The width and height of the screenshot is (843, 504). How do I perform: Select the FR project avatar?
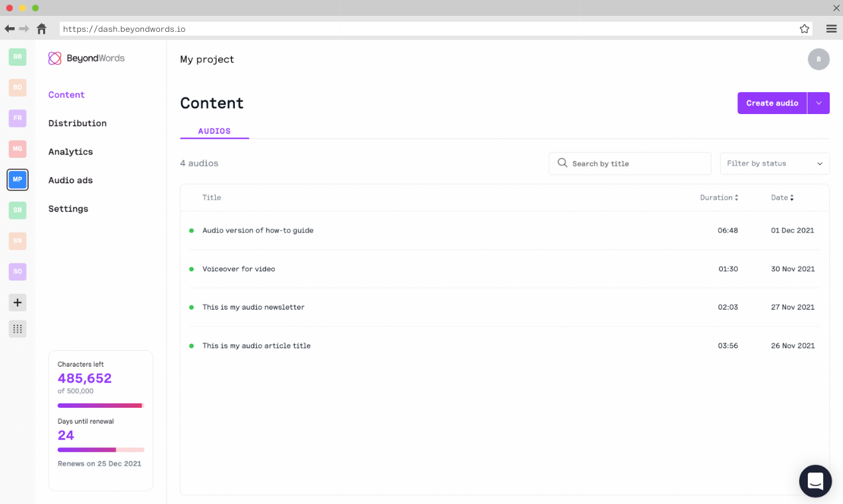[x=18, y=118]
